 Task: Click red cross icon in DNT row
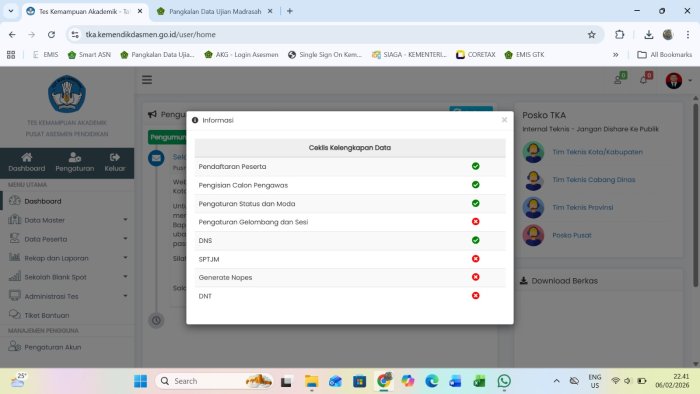(x=475, y=295)
